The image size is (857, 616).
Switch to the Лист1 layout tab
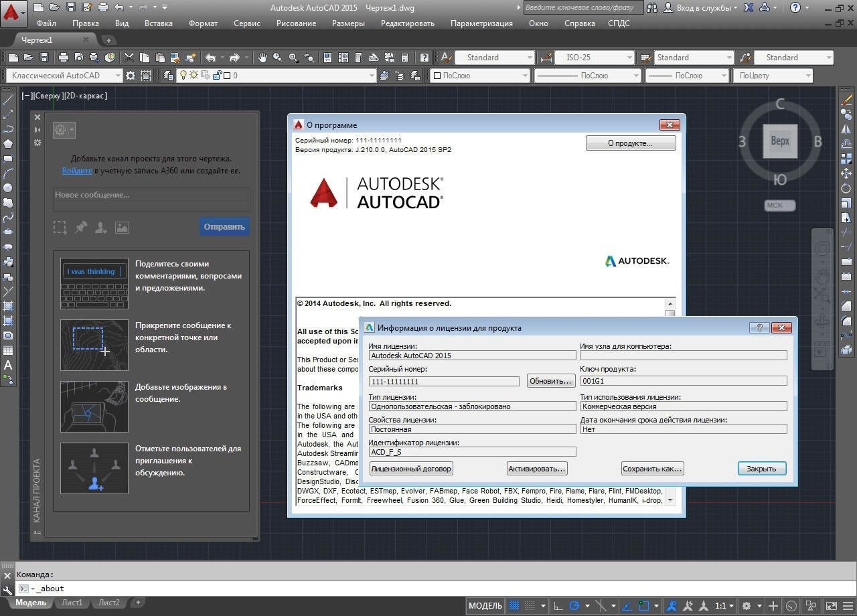pos(72,603)
